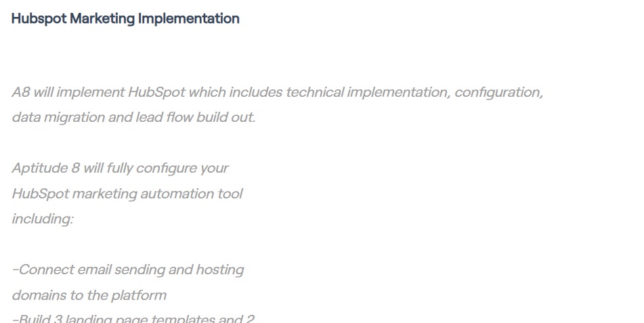This screenshot has height=323, width=644.
Task: Click the word Implementation in the heading
Action: (188, 19)
